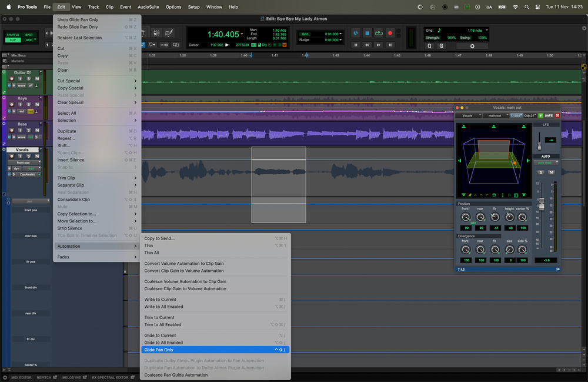This screenshot has height=382, width=588.
Task: Toggle the SAFE button in panner window
Action: pos(549,115)
